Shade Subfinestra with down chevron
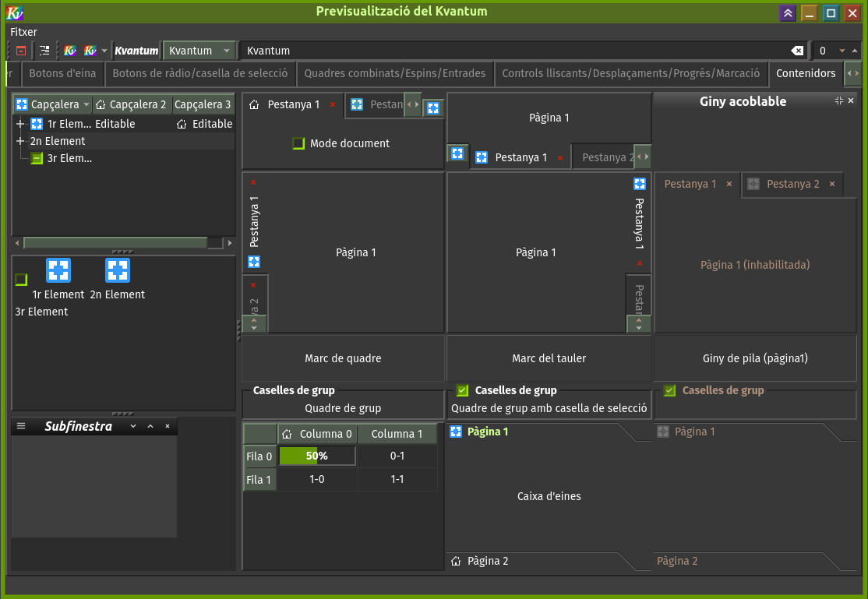The width and height of the screenshot is (868, 599). click(x=133, y=426)
